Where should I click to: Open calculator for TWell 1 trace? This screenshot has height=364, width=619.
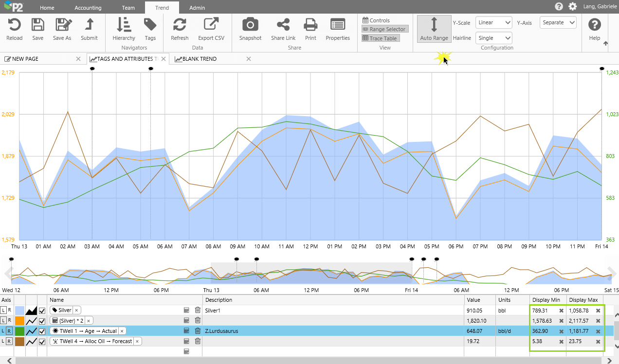click(186, 331)
